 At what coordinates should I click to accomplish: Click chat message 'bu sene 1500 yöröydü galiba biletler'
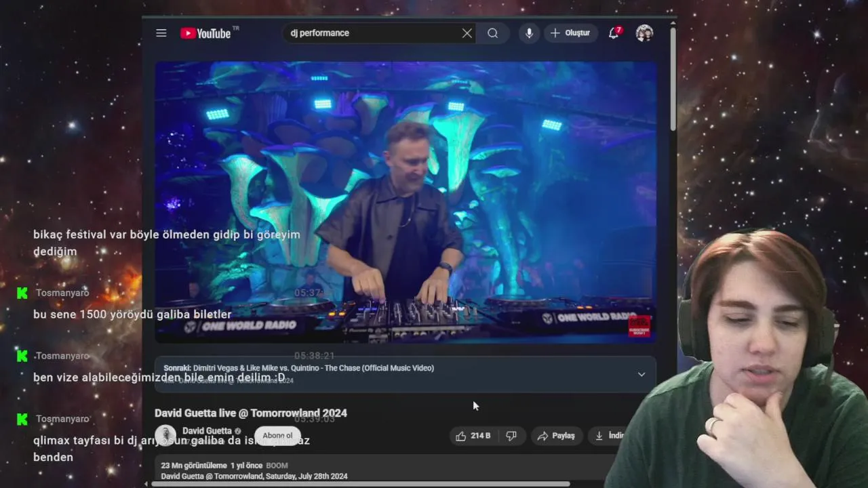[132, 314]
